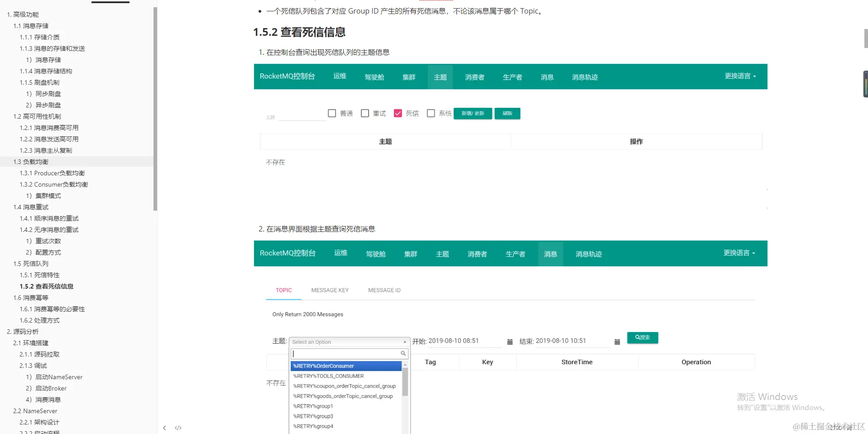Switch to the MESSAGE ID tab
The height and width of the screenshot is (434, 868).
pos(384,290)
